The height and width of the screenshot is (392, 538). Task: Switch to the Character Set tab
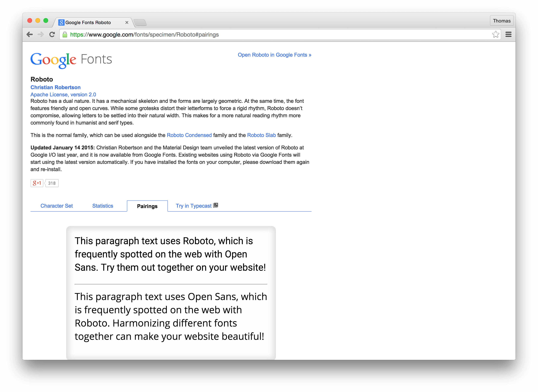(x=57, y=206)
